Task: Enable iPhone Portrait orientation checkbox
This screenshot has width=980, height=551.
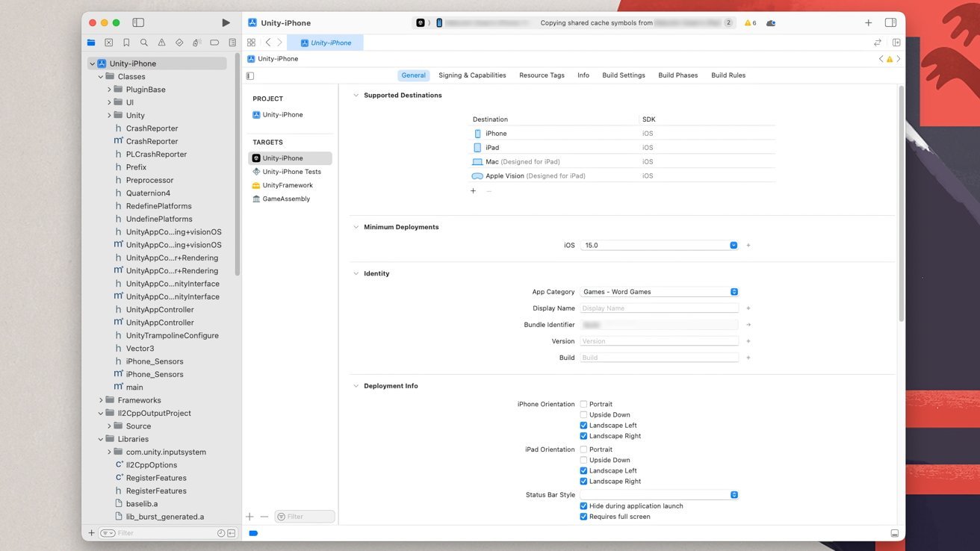Action: 583,404
